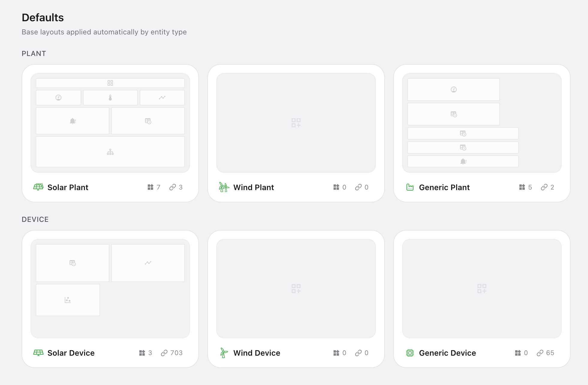Image resolution: width=588 pixels, height=385 pixels.
Task: Click the link icon on Generic Plant card
Action: [544, 187]
